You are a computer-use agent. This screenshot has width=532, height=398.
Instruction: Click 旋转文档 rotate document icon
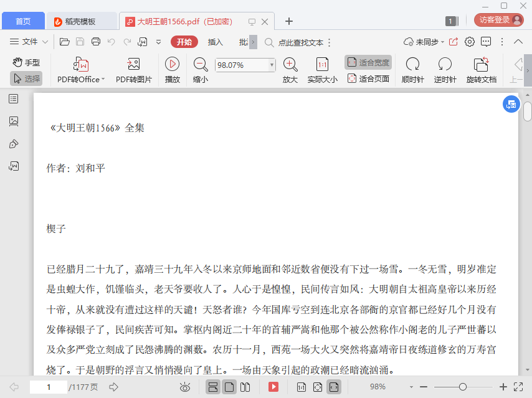click(x=481, y=70)
